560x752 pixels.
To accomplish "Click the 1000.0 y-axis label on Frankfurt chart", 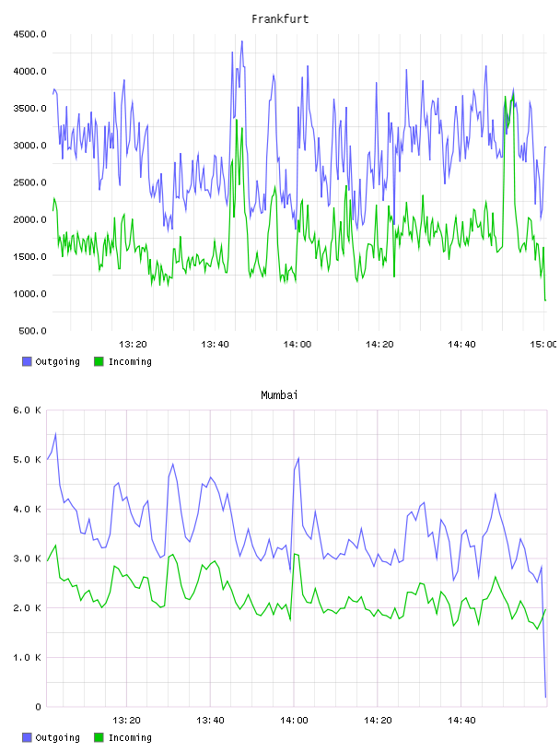I will [29, 294].
